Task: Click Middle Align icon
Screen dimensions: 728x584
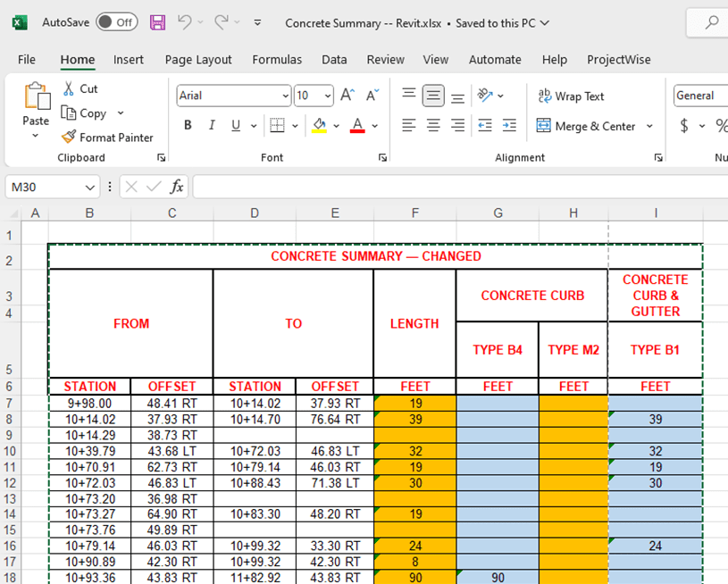Action: click(433, 96)
